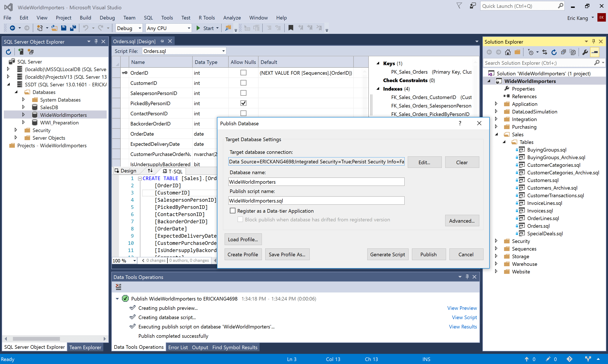The height and width of the screenshot is (364, 608).
Task: Open the View Script link
Action: click(x=464, y=317)
